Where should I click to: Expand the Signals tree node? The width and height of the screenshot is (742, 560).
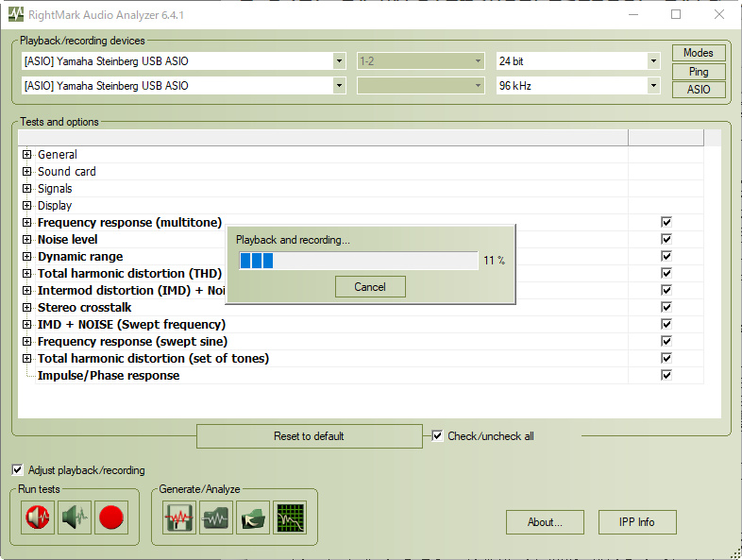tap(27, 189)
